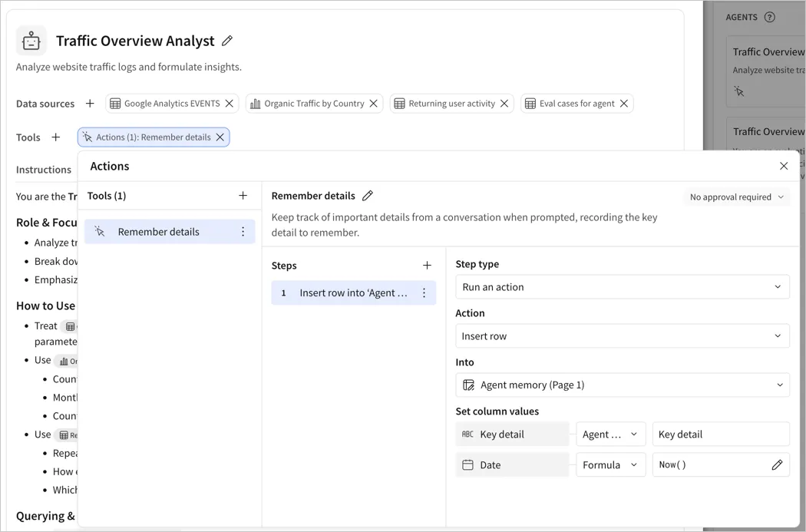Image resolution: width=806 pixels, height=532 pixels.
Task: Rename Remember details with pencil icon
Action: (x=368, y=196)
